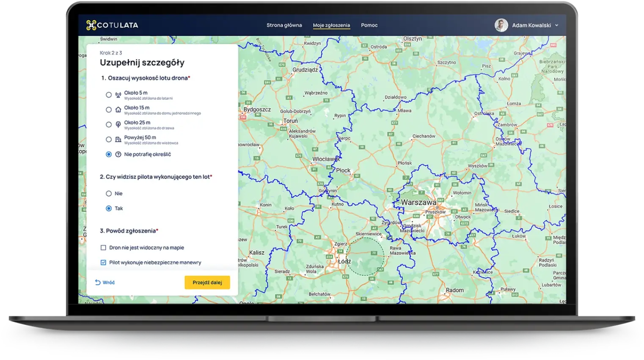Image resolution: width=644 pixels, height=360 pixels.
Task: Click Adam Kowalski's profile avatar
Action: pyautogui.click(x=501, y=25)
